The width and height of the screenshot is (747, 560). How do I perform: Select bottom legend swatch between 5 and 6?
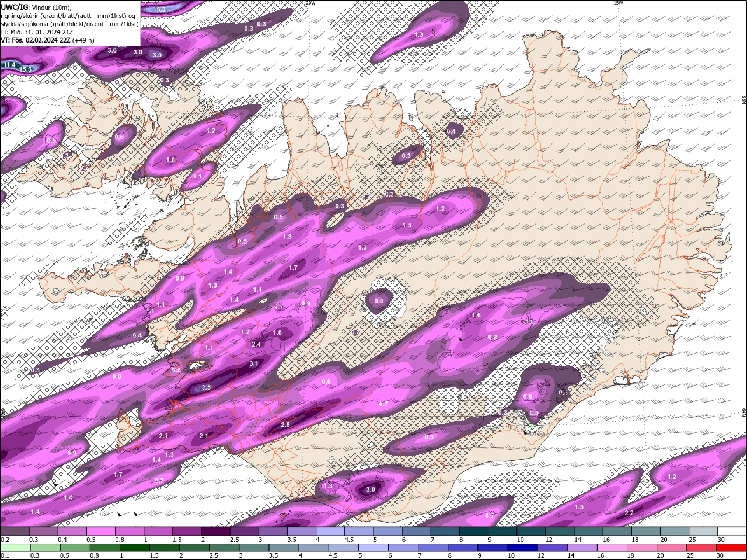pos(373,548)
